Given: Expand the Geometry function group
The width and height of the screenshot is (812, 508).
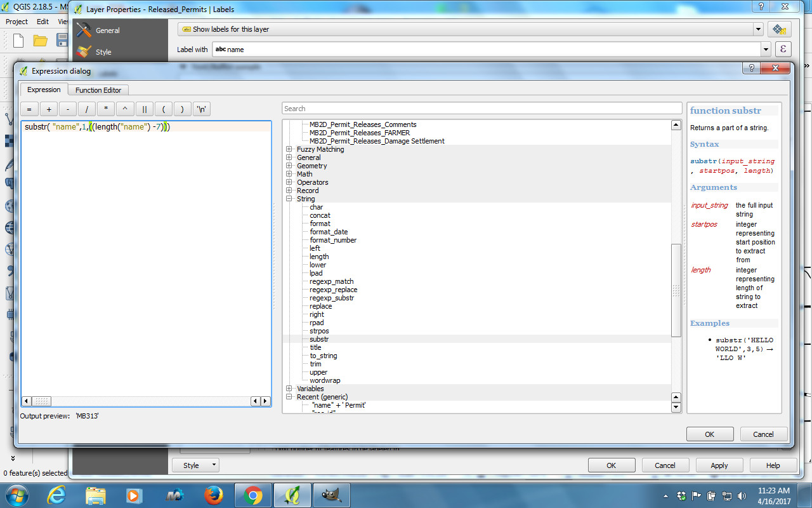Looking at the screenshot, I should pyautogui.click(x=289, y=166).
